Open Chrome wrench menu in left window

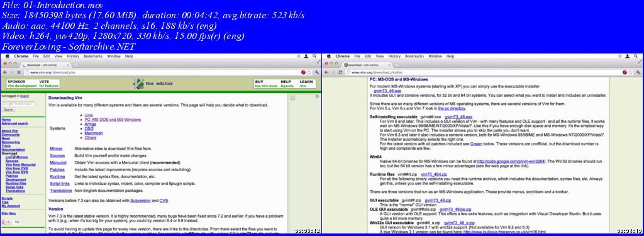(317, 72)
